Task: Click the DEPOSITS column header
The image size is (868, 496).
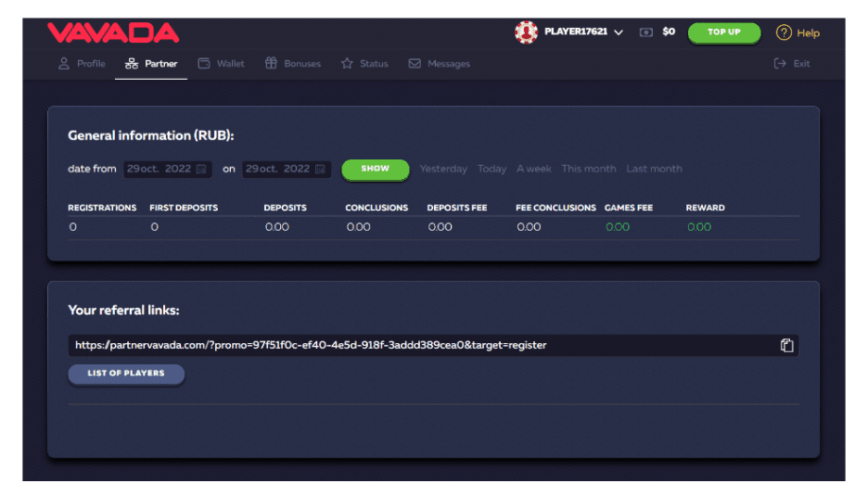Action: coord(285,208)
